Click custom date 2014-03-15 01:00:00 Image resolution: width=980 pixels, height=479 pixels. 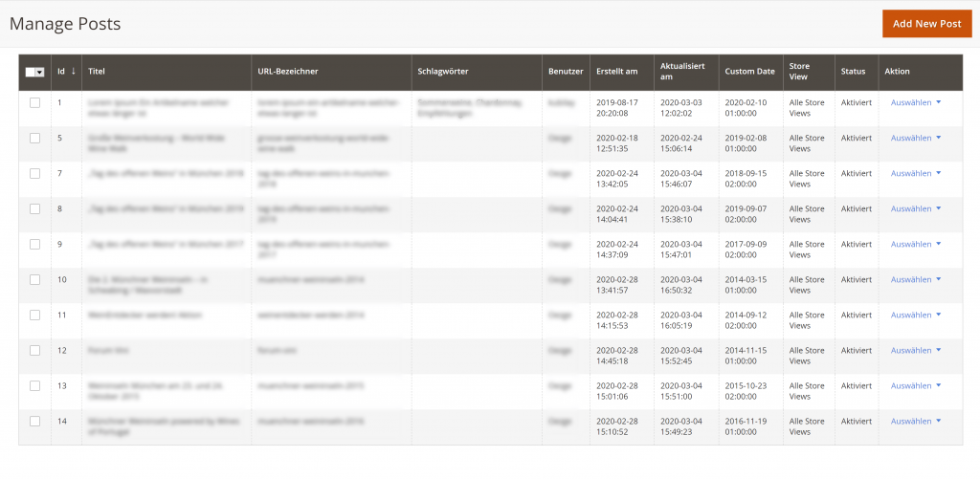pos(746,285)
